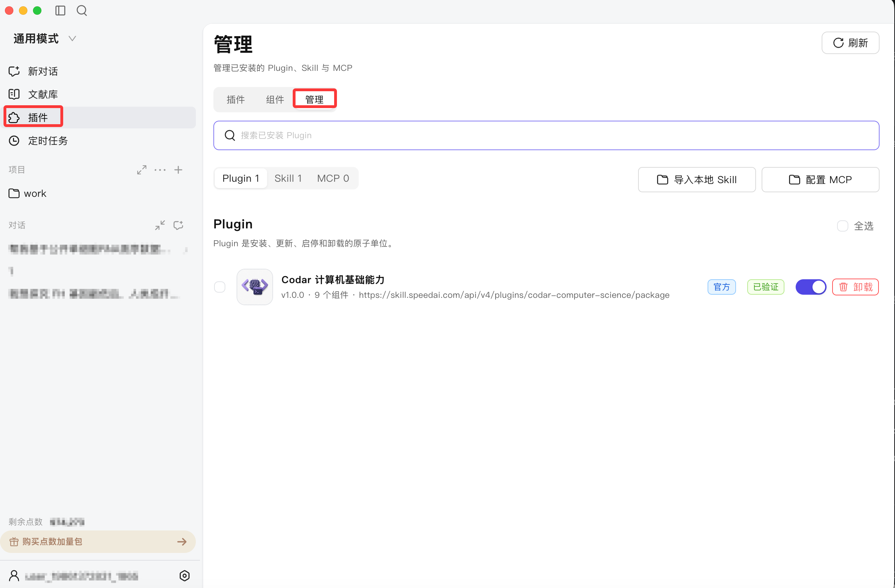Toggle the sidebar panel icon
Screen dimensions: 895x588
tap(60, 11)
